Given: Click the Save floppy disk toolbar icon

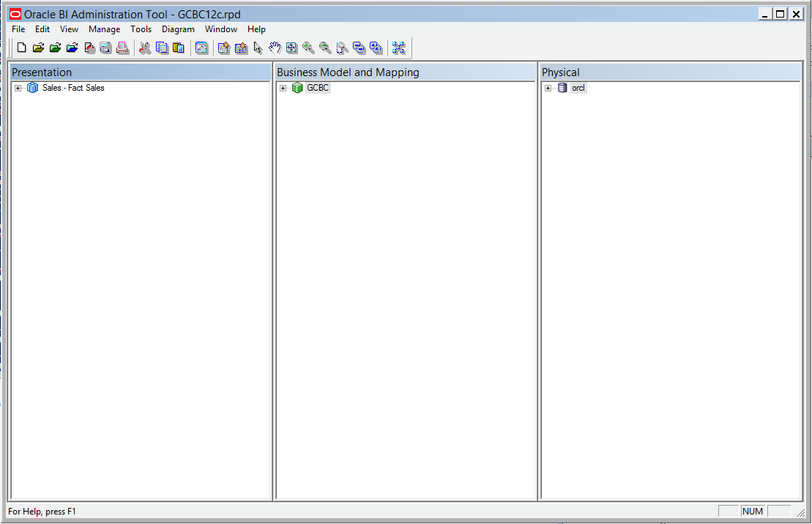Looking at the screenshot, I should (105, 48).
